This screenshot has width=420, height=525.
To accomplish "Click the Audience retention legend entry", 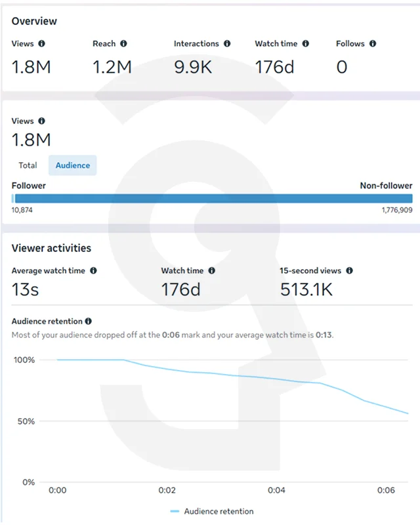I will (x=212, y=511).
